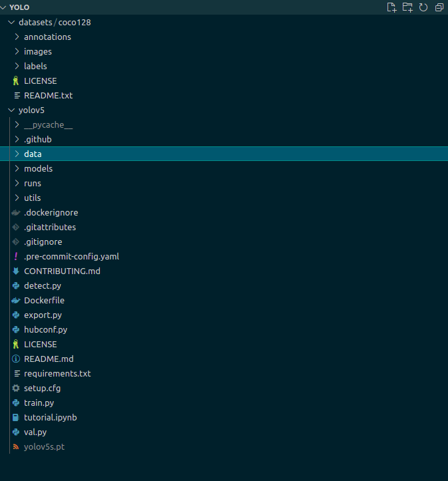Expand the runs folder chevron

pyautogui.click(x=17, y=183)
